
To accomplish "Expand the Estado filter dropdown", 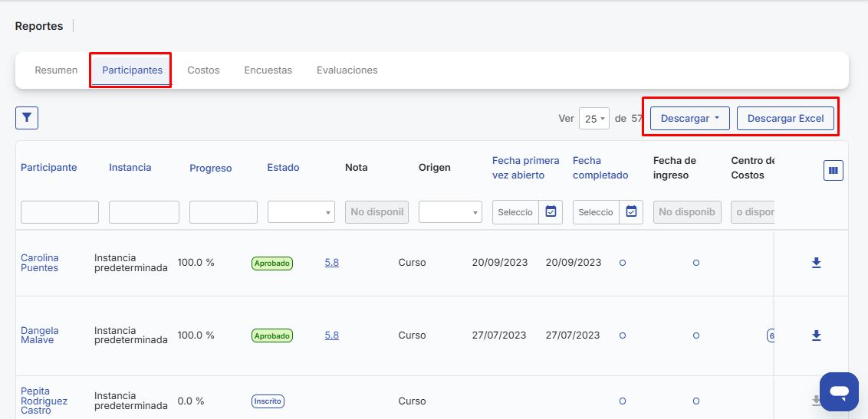I will (301, 212).
